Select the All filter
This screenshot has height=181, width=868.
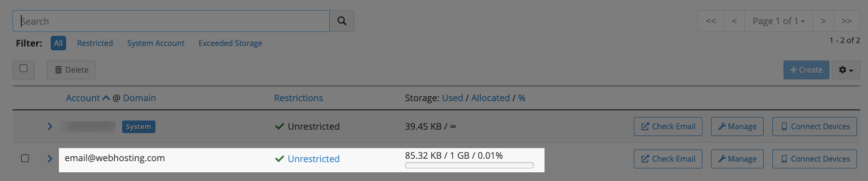click(58, 43)
